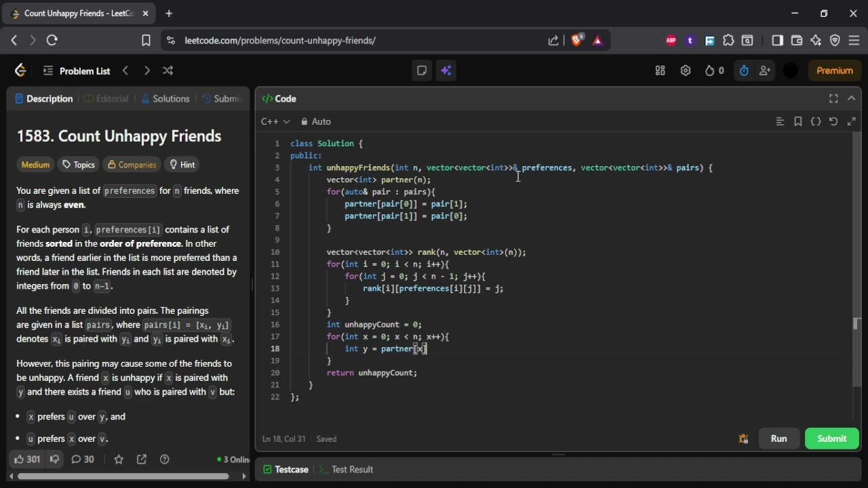The height and width of the screenshot is (488, 868).
Task: Switch to the Solutions tab
Action: [x=165, y=99]
